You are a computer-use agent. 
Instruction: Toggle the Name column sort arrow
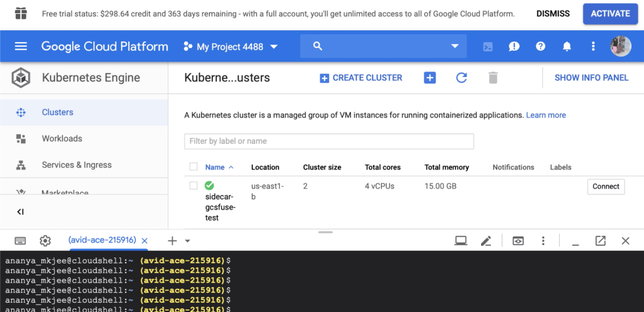(x=231, y=167)
